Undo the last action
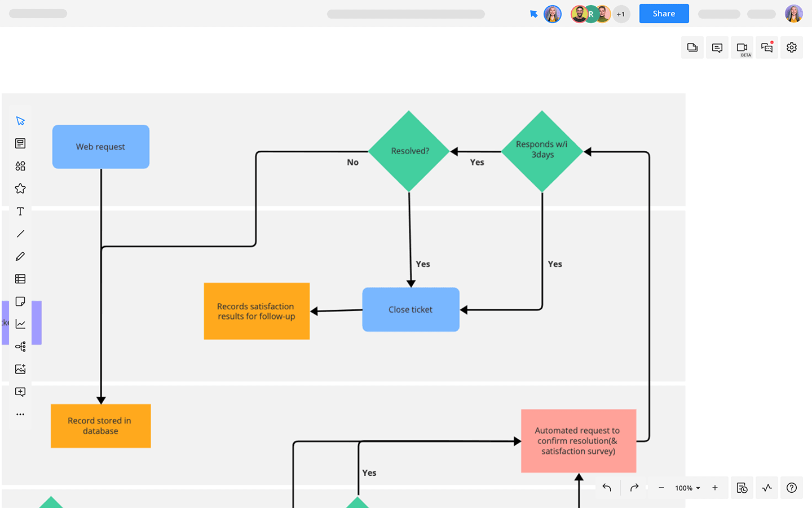The image size is (812, 508). click(607, 488)
